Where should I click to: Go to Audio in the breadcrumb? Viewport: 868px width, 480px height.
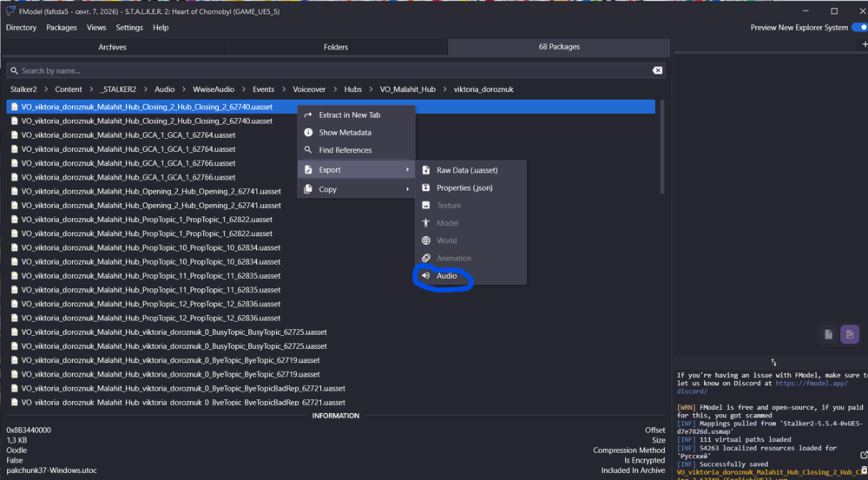(x=164, y=89)
